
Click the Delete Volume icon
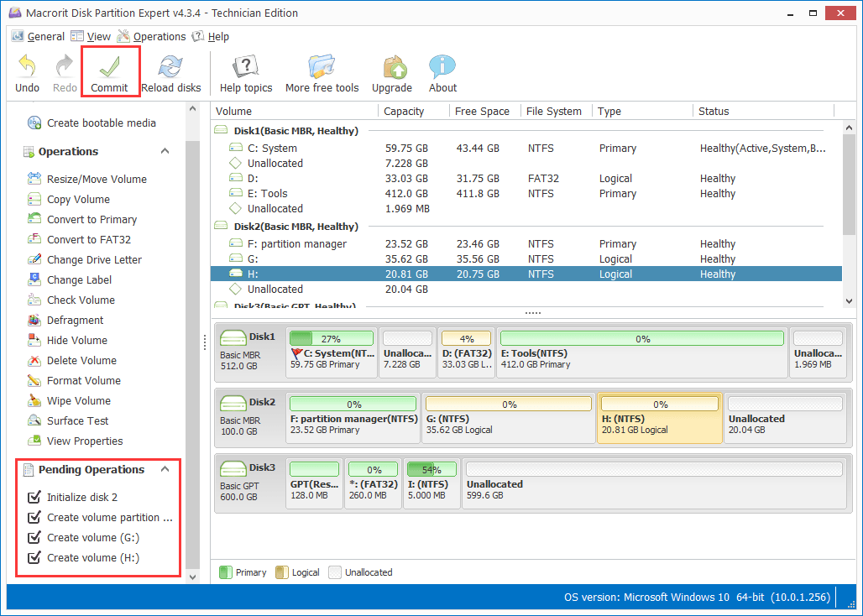coord(34,360)
